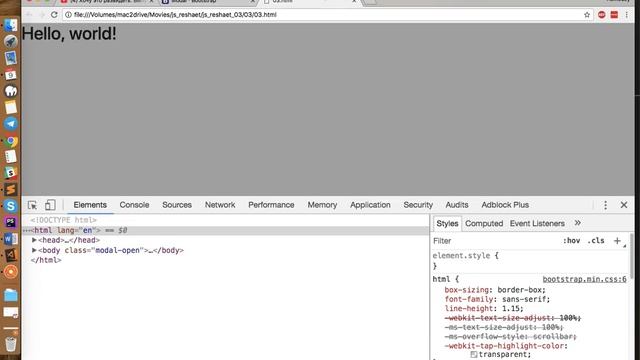
Task: Select the Computed sub-tab
Action: click(484, 223)
